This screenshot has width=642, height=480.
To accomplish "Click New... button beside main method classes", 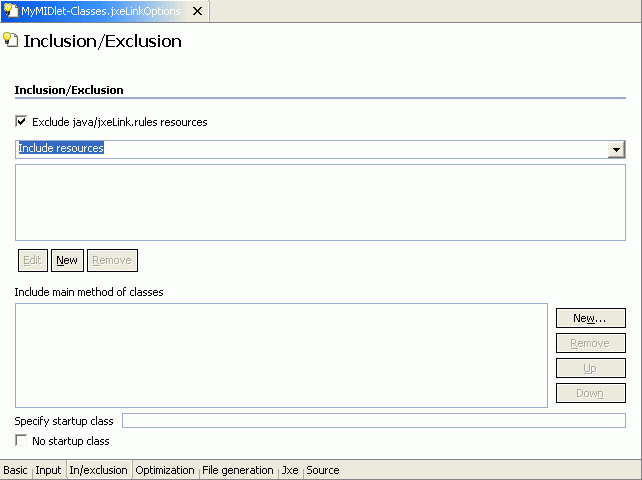I will click(590, 318).
